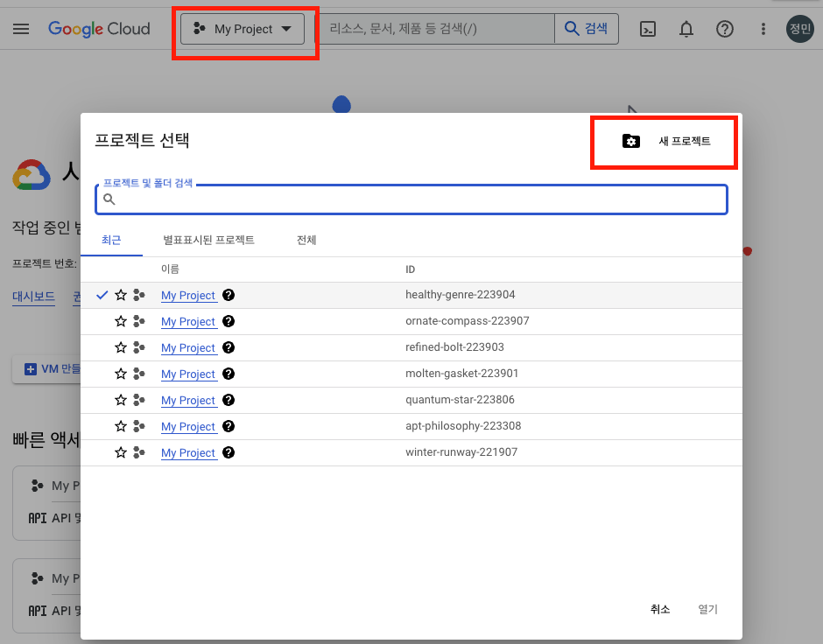Star the healthy-genre-223904 project
The height and width of the screenshot is (644, 823).
(121, 295)
